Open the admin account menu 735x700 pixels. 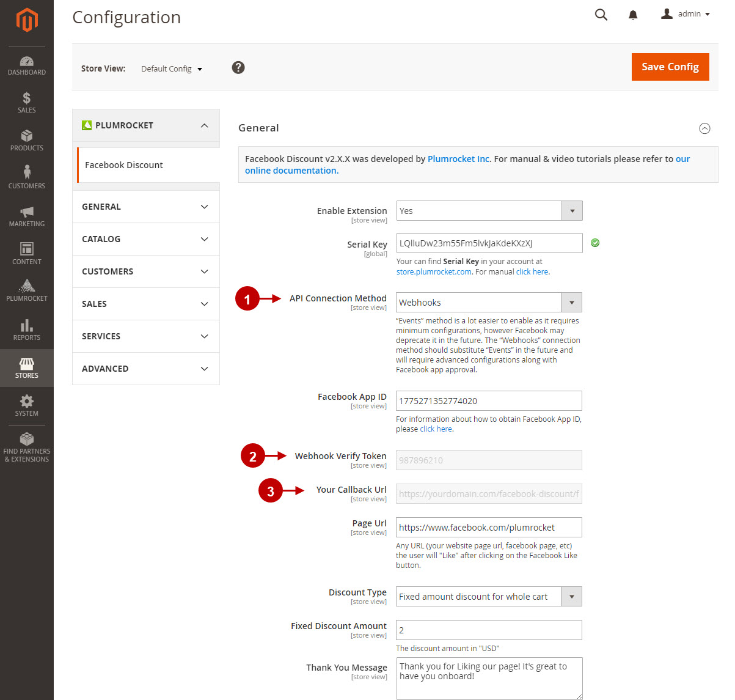click(x=686, y=14)
